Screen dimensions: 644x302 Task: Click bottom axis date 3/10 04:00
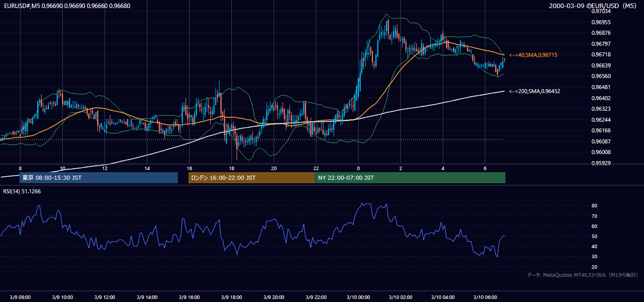pyautogui.click(x=443, y=297)
